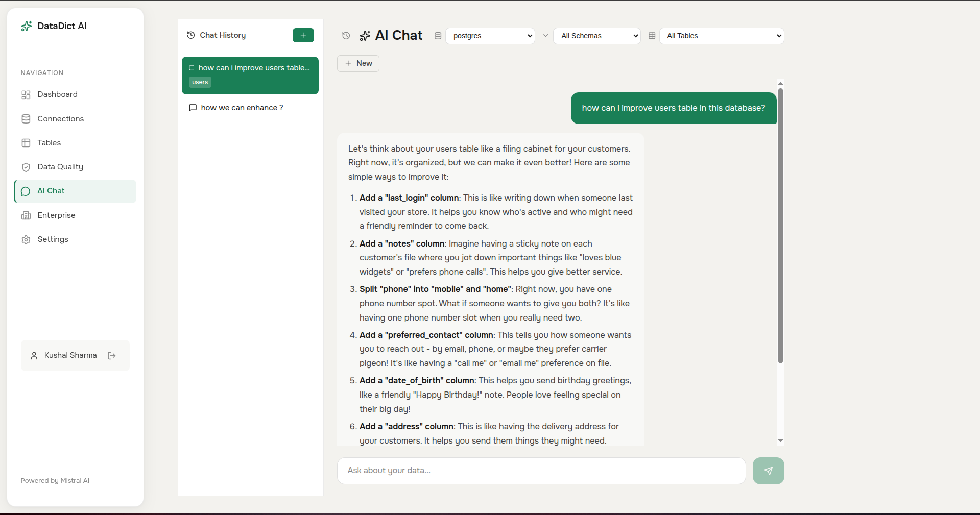Expand the All Schemas dropdown

coord(596,36)
